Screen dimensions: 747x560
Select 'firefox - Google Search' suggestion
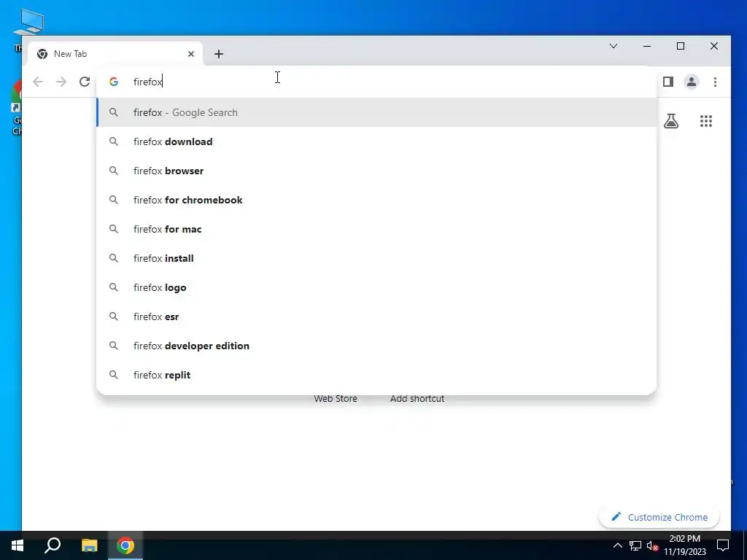(376, 112)
